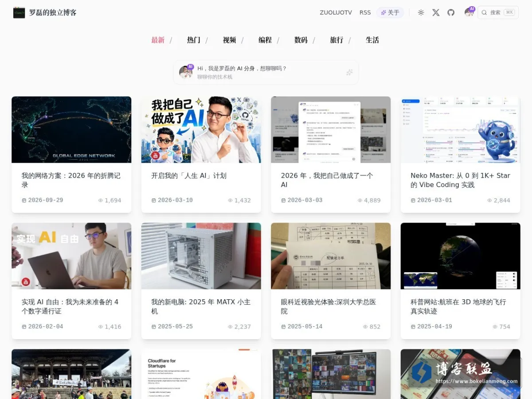Click the 关于 button

(x=390, y=12)
